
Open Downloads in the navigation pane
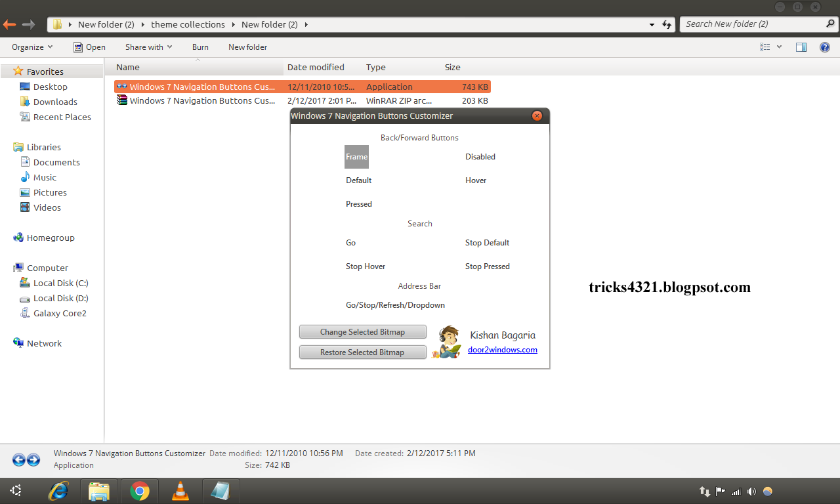[x=55, y=102]
